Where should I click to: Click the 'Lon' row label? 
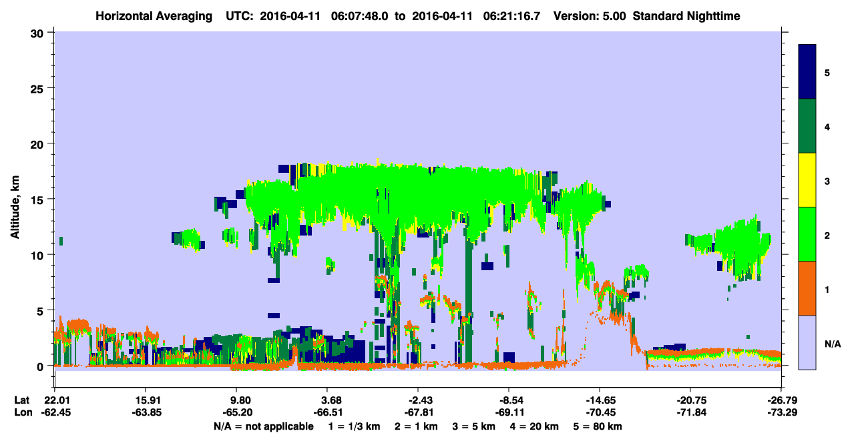click(22, 413)
